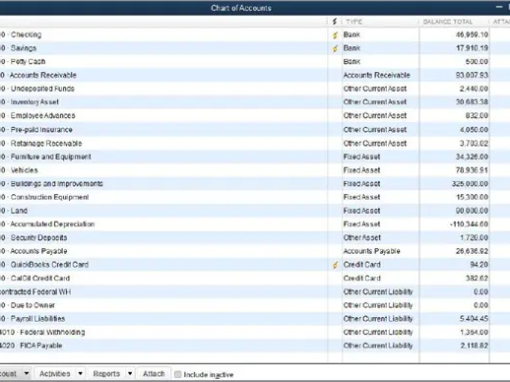Click the CalOil Credit Card balance 382.62

(477, 278)
